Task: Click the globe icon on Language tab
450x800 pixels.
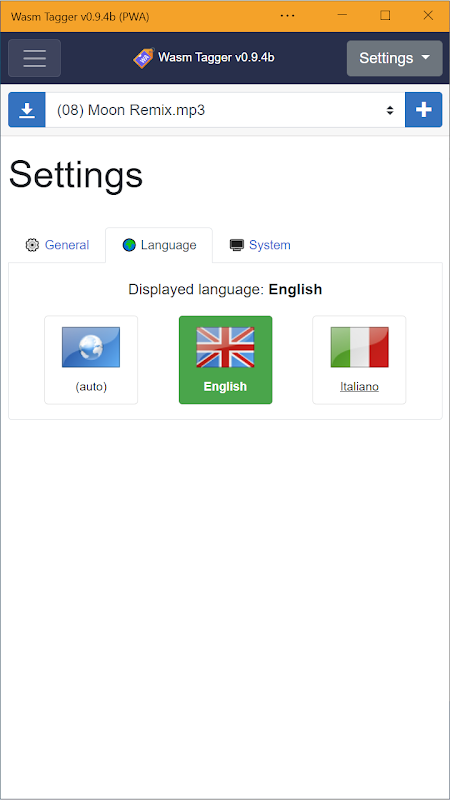Action: pyautogui.click(x=129, y=245)
